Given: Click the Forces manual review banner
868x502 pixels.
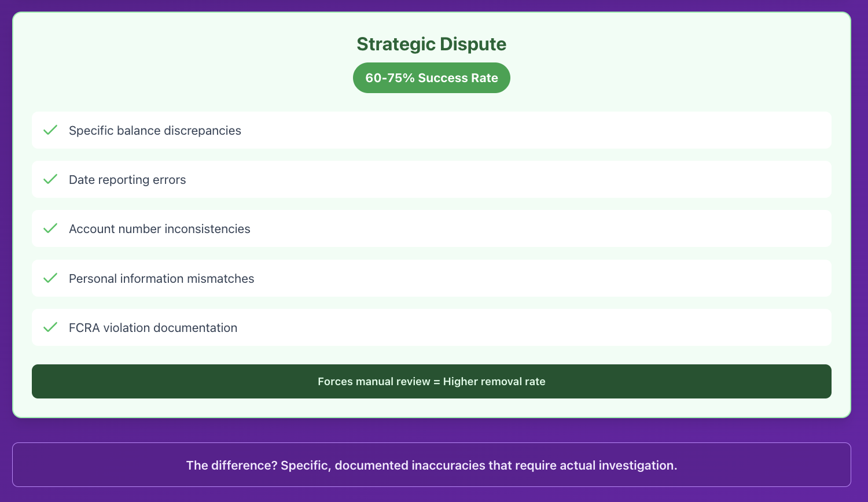Looking at the screenshot, I should (432, 381).
